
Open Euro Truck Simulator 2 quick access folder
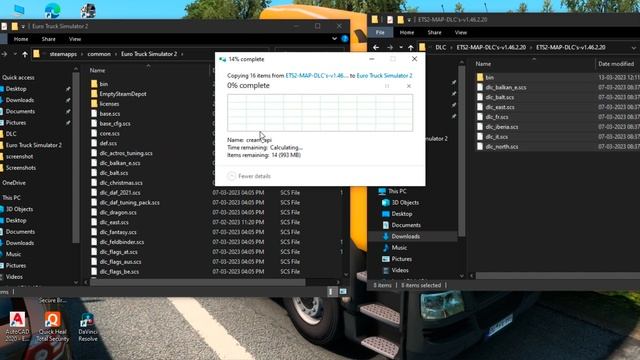click(x=33, y=145)
